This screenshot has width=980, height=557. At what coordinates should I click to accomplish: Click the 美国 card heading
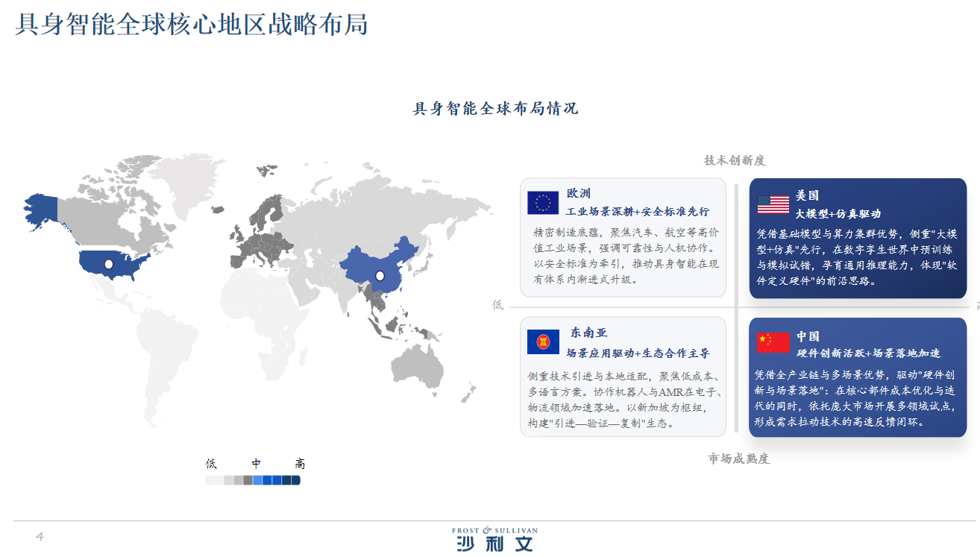click(808, 195)
